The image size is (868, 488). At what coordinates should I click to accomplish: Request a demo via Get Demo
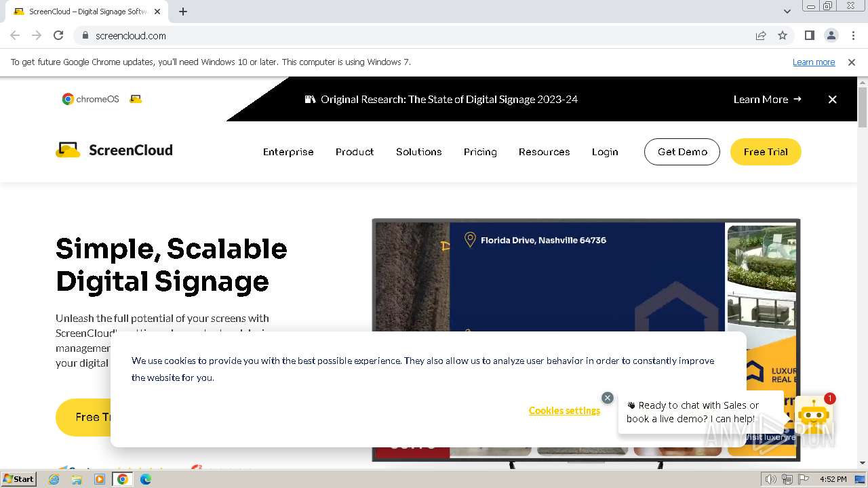tap(682, 152)
